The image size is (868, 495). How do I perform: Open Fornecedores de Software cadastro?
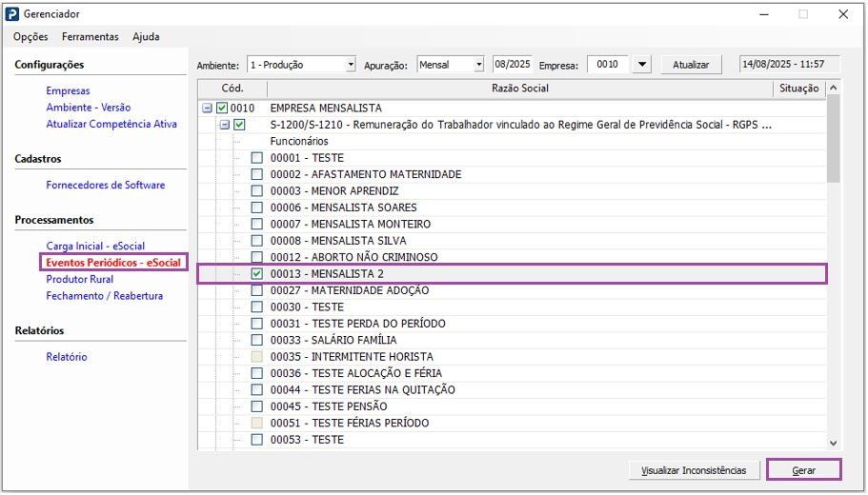click(105, 186)
